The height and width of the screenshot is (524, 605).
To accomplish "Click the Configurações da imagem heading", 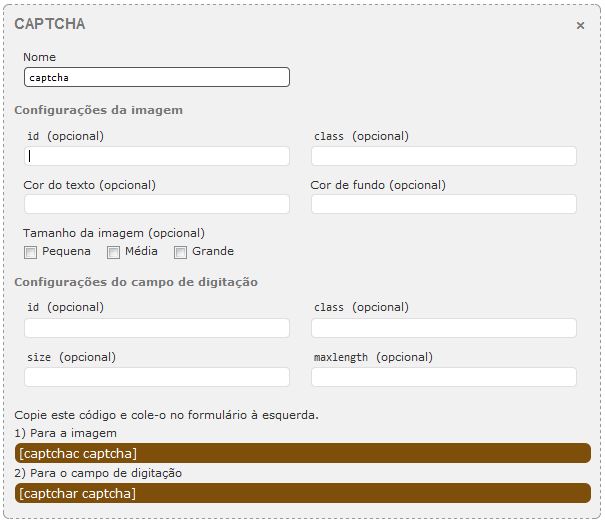I will tap(98, 110).
